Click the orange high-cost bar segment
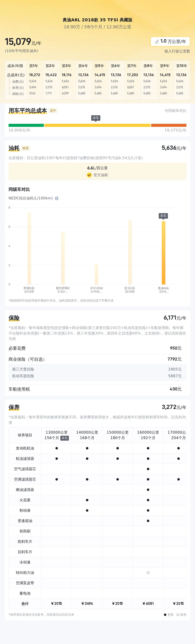 click(169, 125)
